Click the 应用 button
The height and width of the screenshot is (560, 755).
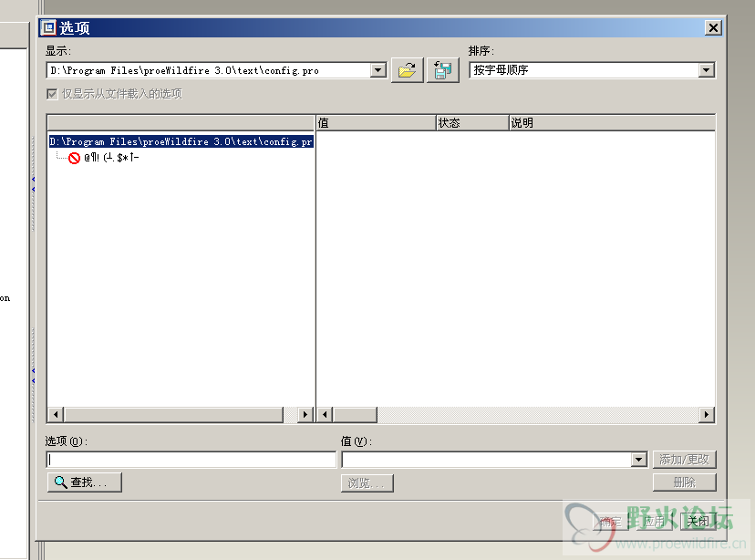coord(654,521)
